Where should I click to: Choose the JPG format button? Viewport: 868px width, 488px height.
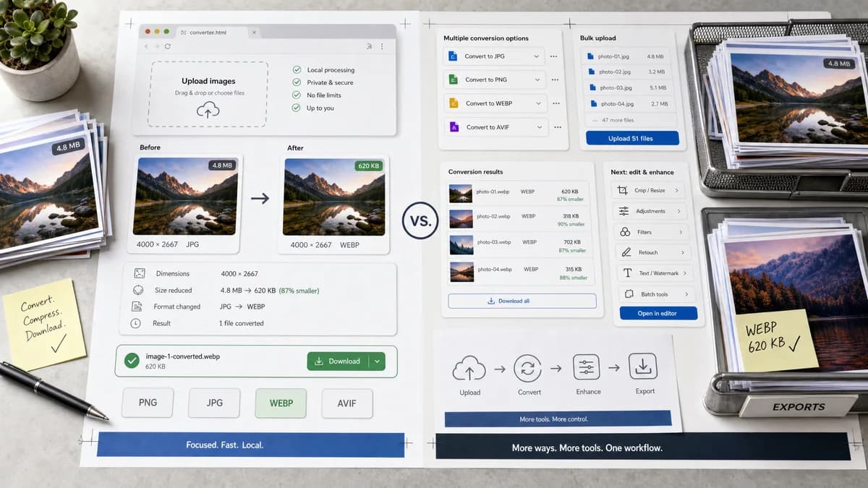[x=214, y=403]
